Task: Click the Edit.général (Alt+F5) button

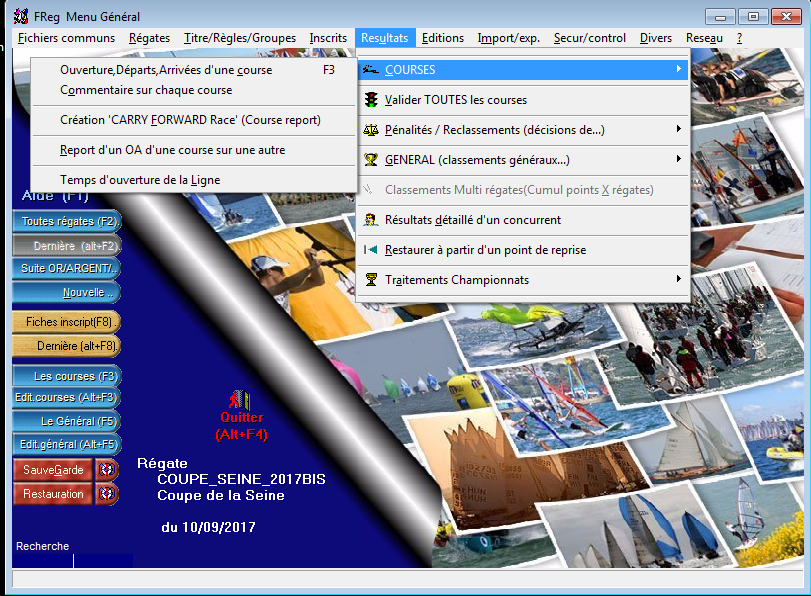Action: [67, 444]
